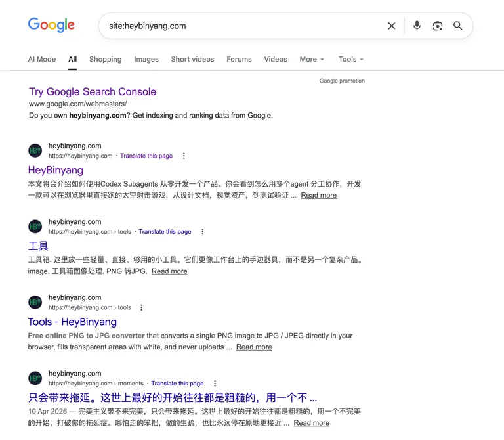Click the Google logo

51,25
